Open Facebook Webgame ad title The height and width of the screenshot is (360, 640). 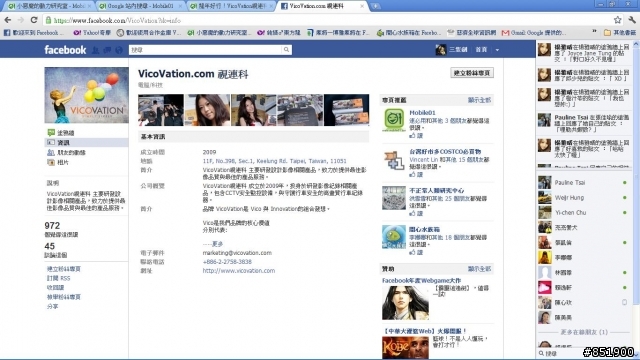421,280
